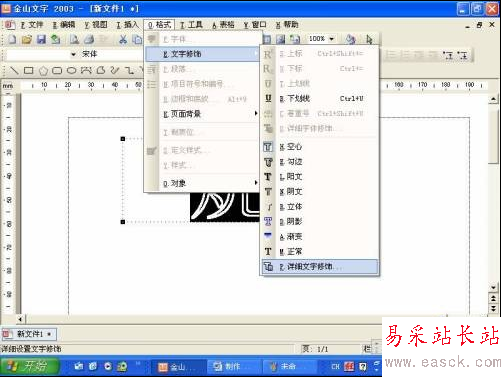
Task: Select the Rectangle drawing tool
Action: pos(29,70)
